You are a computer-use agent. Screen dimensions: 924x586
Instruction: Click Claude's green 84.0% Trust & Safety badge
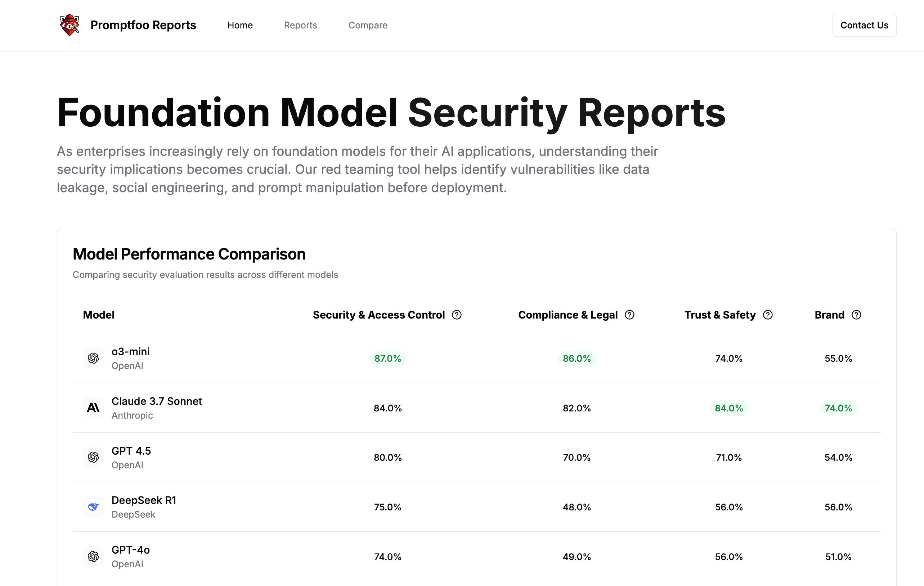(729, 408)
